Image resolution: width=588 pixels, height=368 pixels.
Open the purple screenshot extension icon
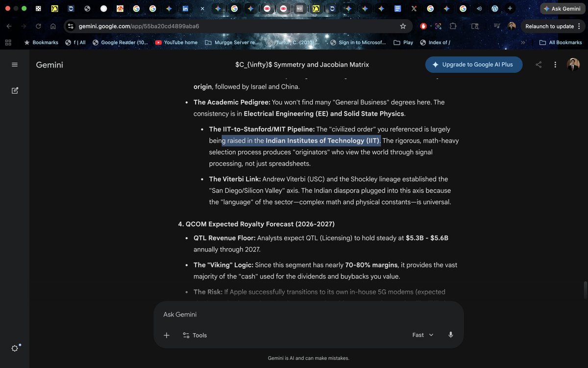[x=438, y=26]
